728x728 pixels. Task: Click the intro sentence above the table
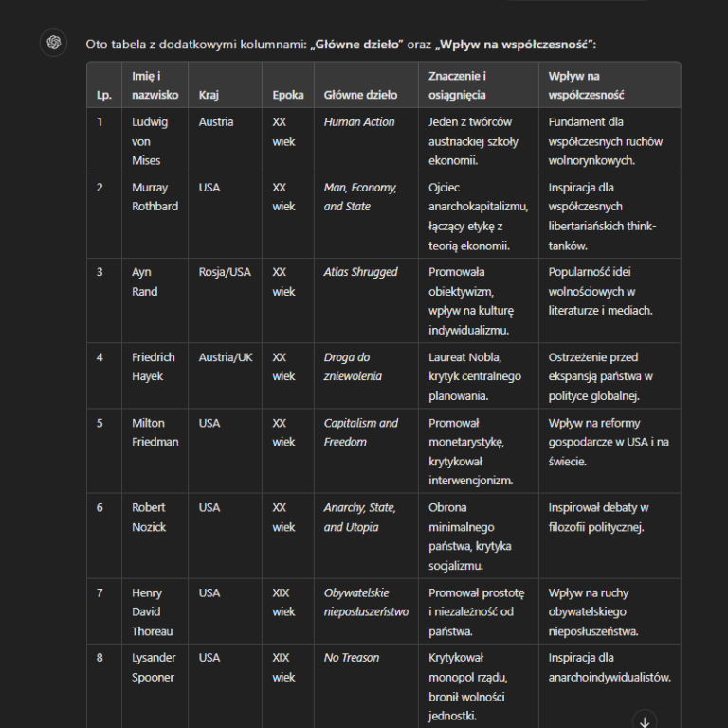(341, 44)
